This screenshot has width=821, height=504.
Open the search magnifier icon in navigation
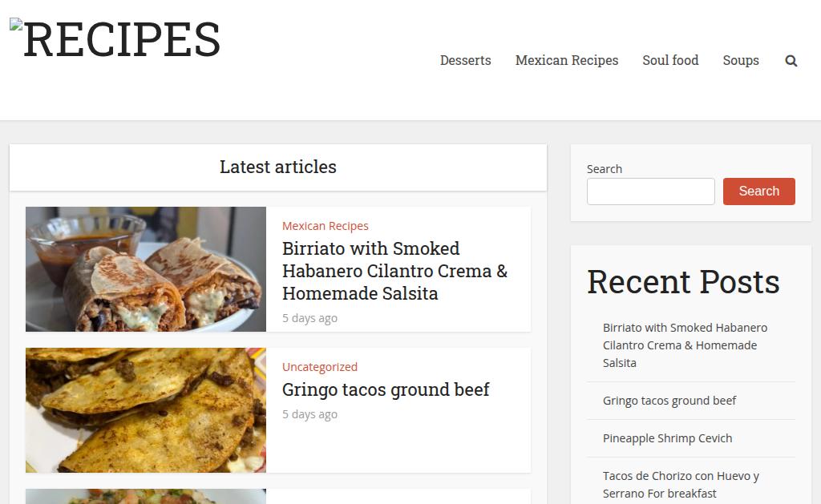[791, 61]
